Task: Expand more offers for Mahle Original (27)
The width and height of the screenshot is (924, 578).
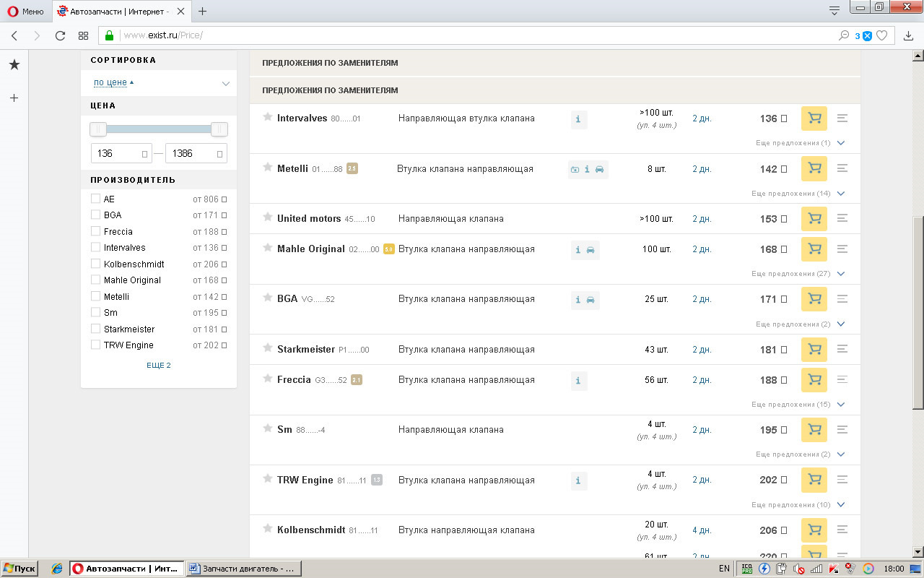Action: pyautogui.click(x=798, y=274)
